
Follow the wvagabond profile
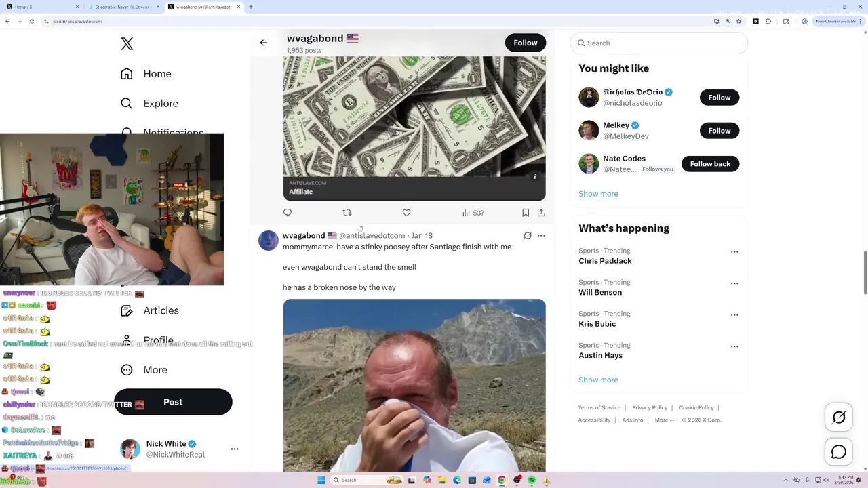pos(526,43)
